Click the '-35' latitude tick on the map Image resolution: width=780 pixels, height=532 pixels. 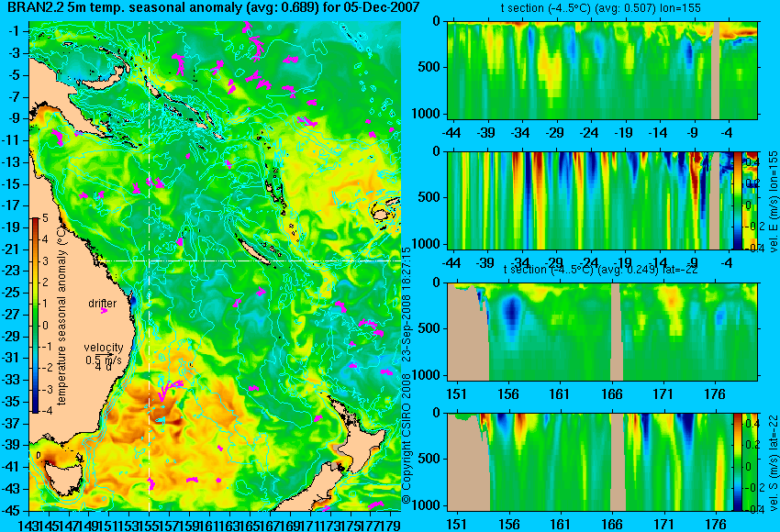coord(12,402)
